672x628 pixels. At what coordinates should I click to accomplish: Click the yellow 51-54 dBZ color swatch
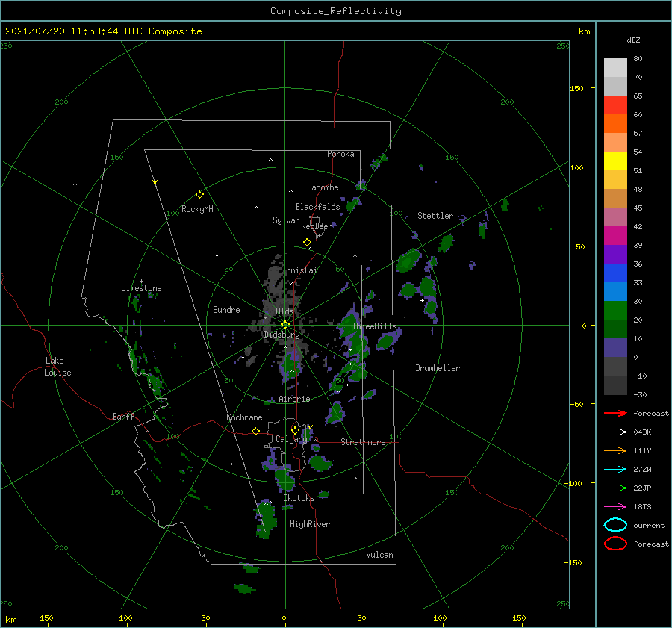click(x=615, y=161)
